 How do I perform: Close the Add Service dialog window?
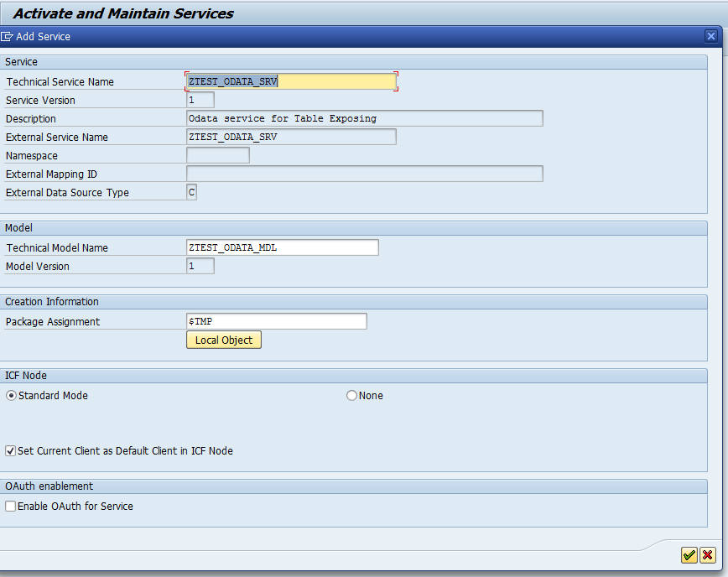coord(711,36)
